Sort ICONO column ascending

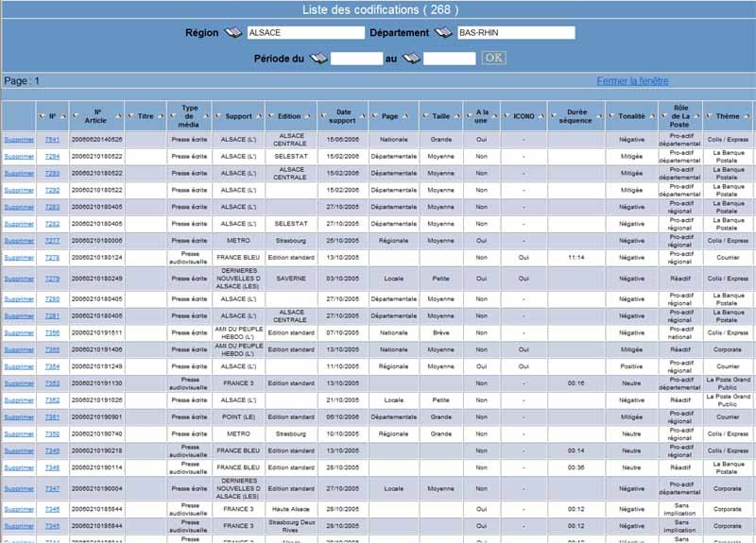coord(541,116)
